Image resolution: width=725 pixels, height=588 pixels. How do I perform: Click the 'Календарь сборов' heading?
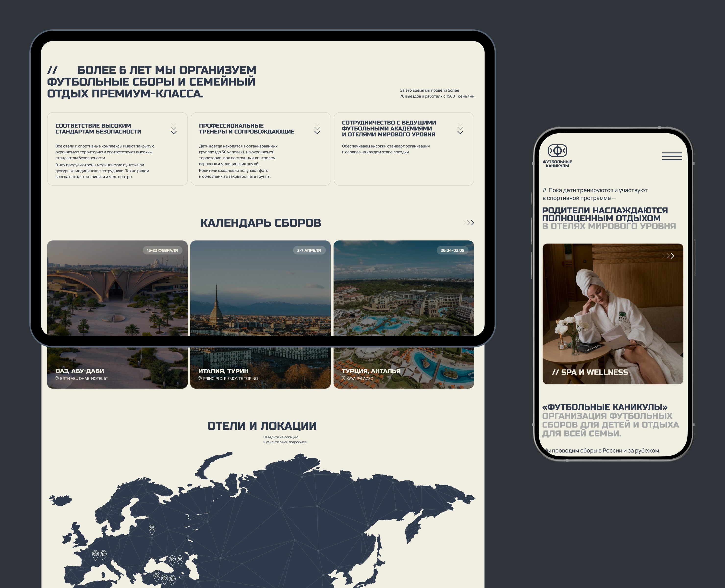(x=260, y=223)
